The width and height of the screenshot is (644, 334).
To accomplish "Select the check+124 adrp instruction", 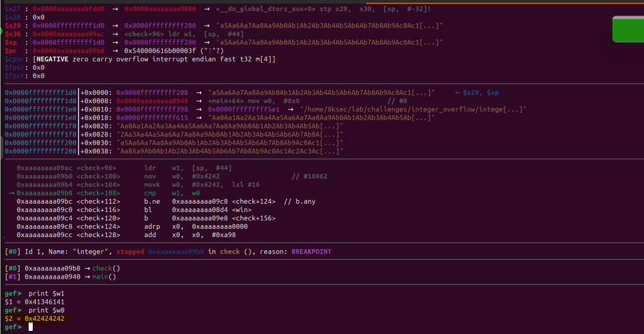I will point(132,227).
